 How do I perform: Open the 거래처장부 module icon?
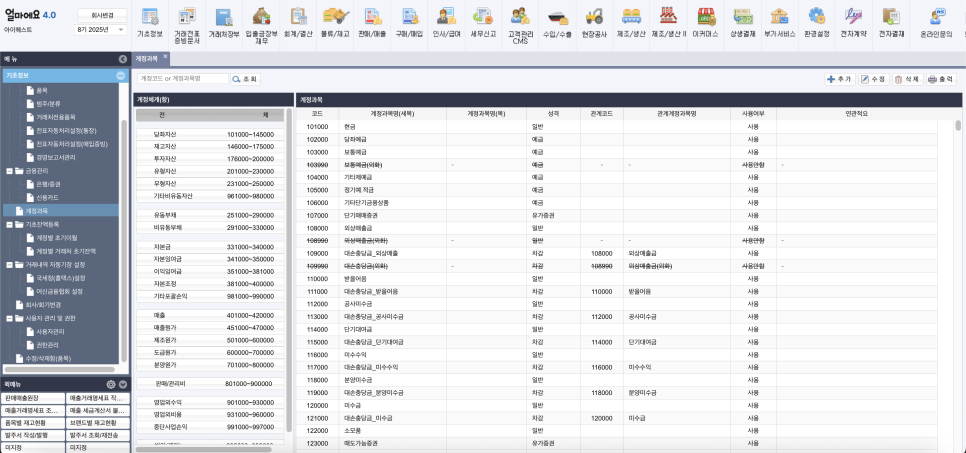[224, 23]
